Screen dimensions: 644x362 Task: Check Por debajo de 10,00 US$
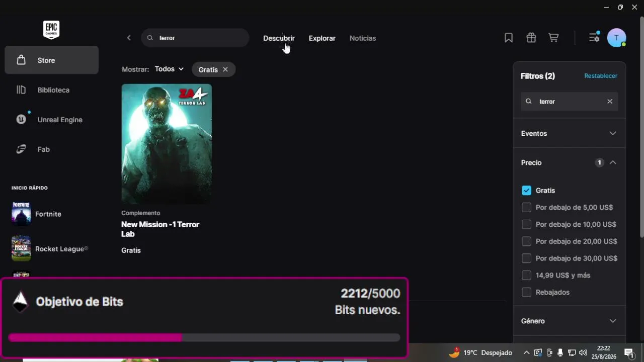pyautogui.click(x=526, y=224)
